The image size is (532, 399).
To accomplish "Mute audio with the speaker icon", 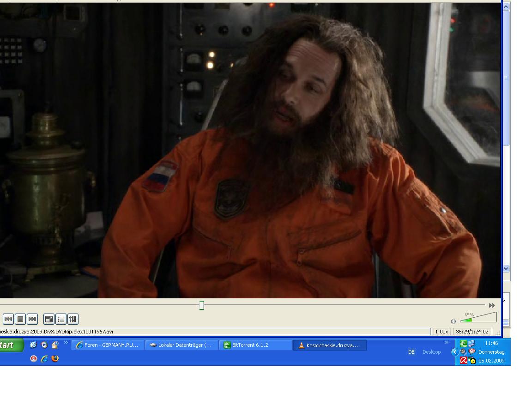I will (453, 321).
